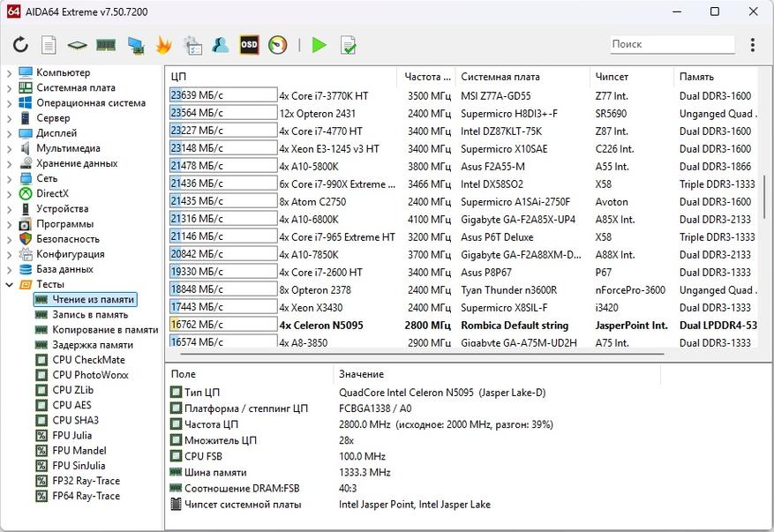Select the 8x Atom C2750 row
Viewport: 774px width, 532px height.
463,202
